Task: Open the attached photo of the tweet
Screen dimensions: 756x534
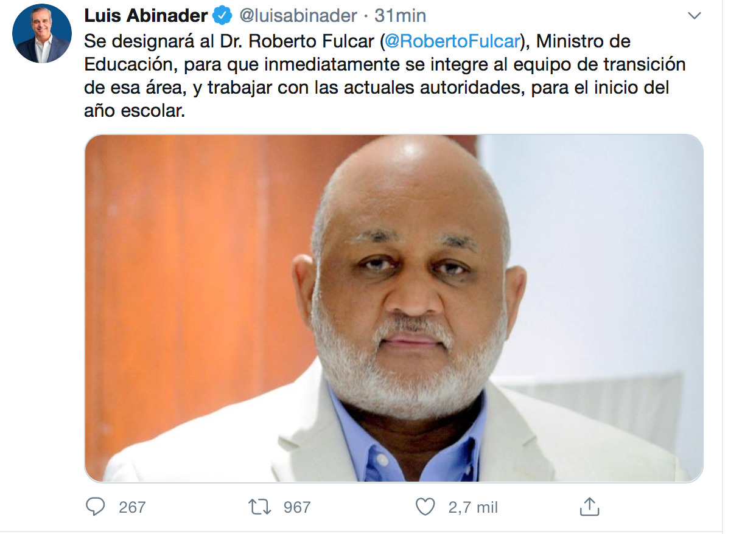Action: pyautogui.click(x=394, y=308)
